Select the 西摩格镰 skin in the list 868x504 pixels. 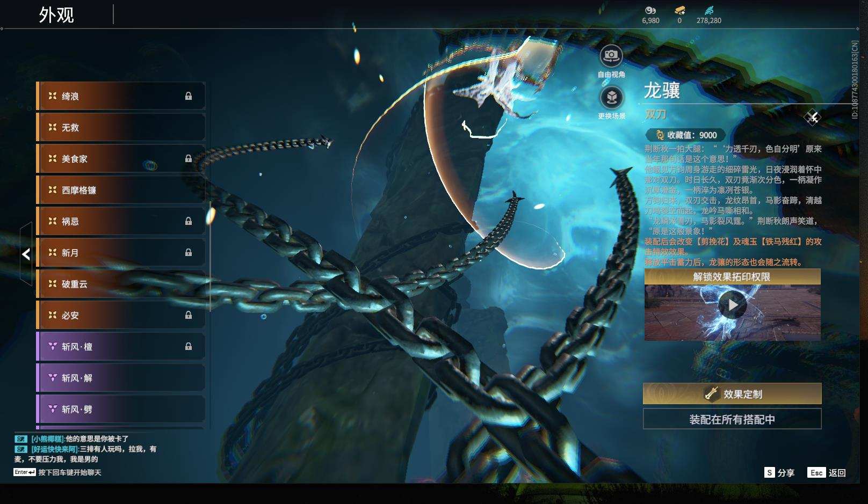pyautogui.click(x=121, y=190)
